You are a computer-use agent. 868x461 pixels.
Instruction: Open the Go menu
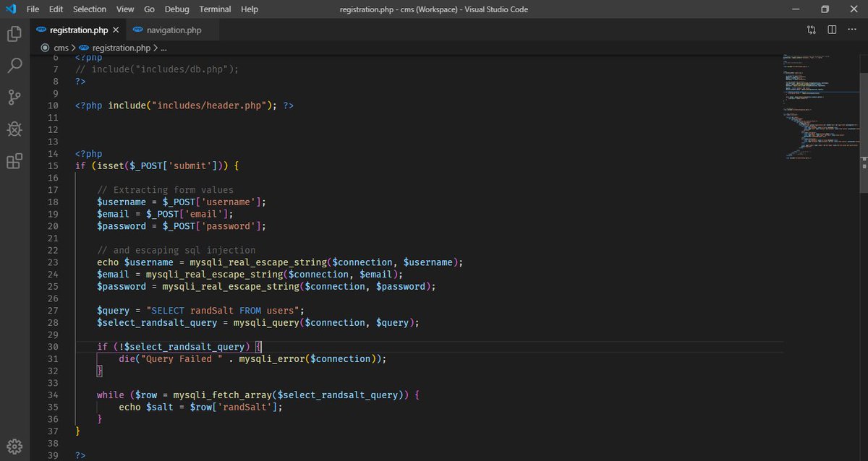150,9
